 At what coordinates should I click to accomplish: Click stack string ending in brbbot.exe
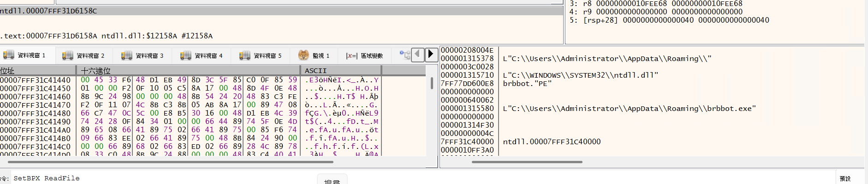[630, 109]
